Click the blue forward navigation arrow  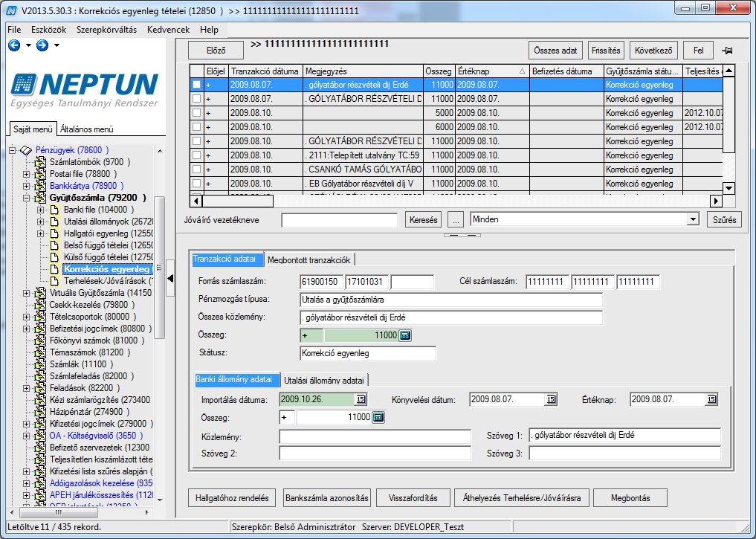click(42, 45)
